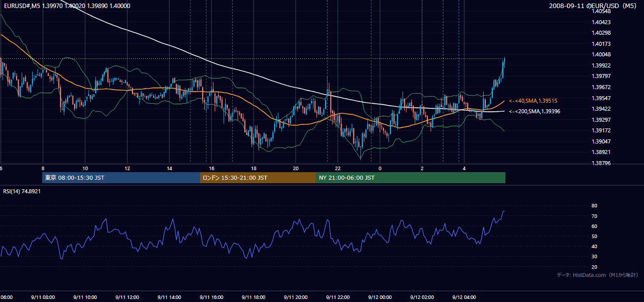This screenshot has height=302, width=644.
Task: Click price axis value 1.40423
Action: [x=601, y=22]
